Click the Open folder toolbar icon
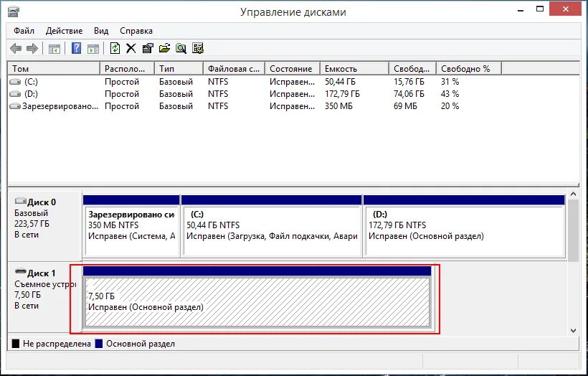Image resolution: width=588 pixels, height=376 pixels. pyautogui.click(x=164, y=48)
